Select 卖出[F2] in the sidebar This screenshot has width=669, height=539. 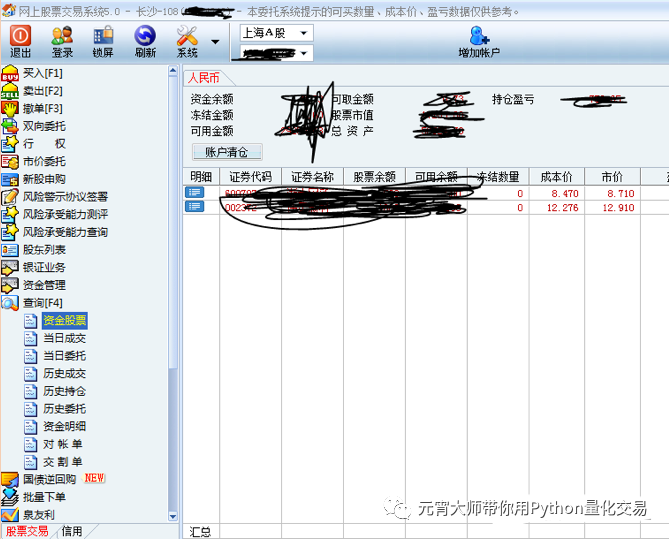(32, 91)
